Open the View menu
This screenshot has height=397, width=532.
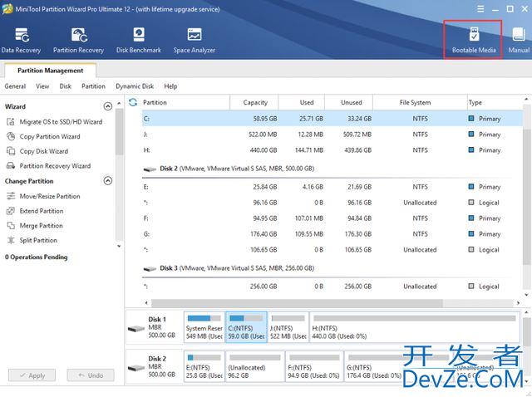[42, 86]
